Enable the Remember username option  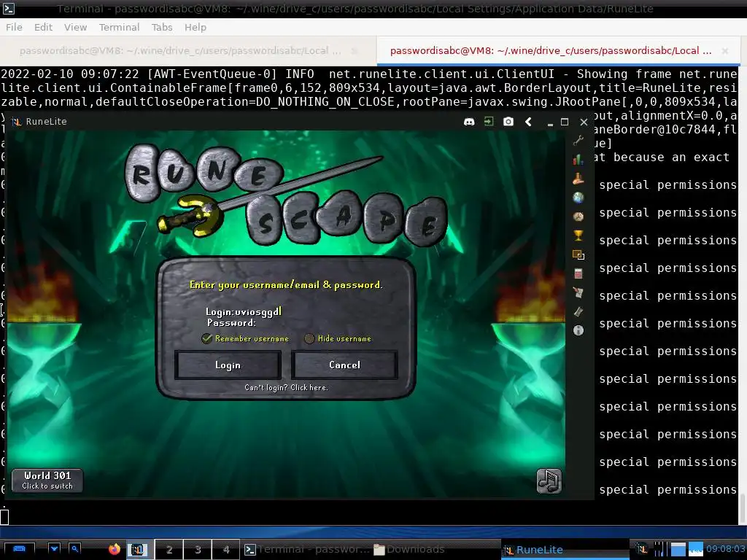[x=206, y=338]
